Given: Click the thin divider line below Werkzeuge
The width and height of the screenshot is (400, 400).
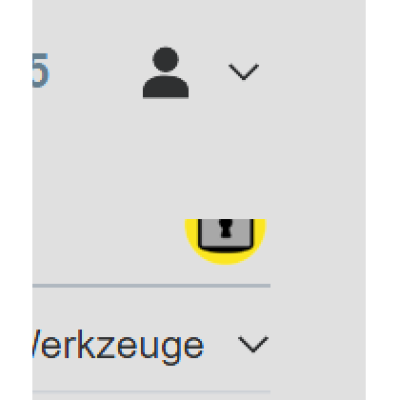Looking at the screenshot, I should coord(151,392).
